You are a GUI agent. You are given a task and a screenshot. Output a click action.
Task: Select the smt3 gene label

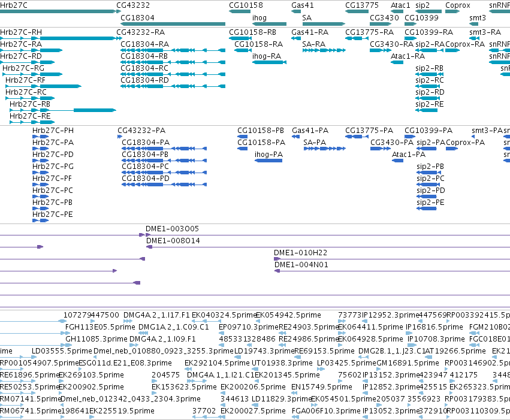pos(478,17)
